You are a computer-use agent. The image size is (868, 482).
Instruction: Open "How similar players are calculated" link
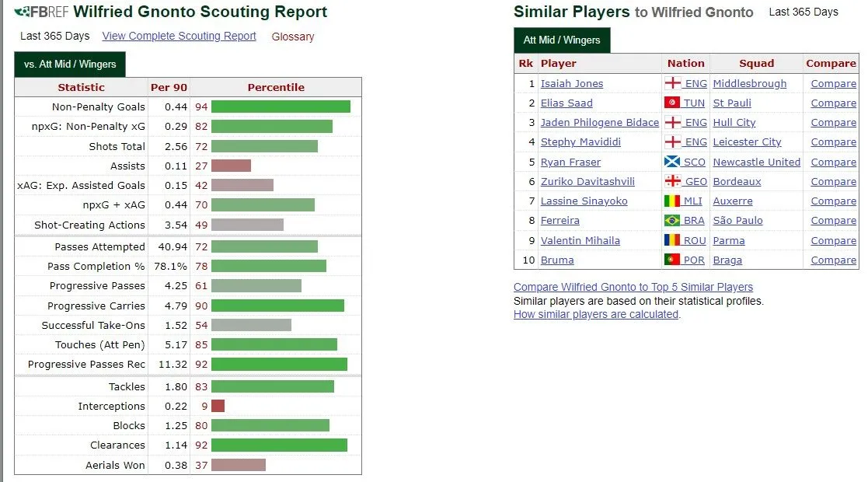click(596, 314)
